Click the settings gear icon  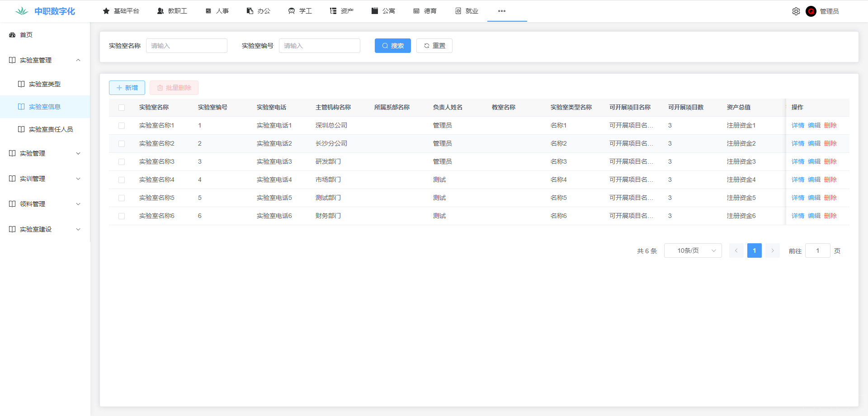[796, 11]
